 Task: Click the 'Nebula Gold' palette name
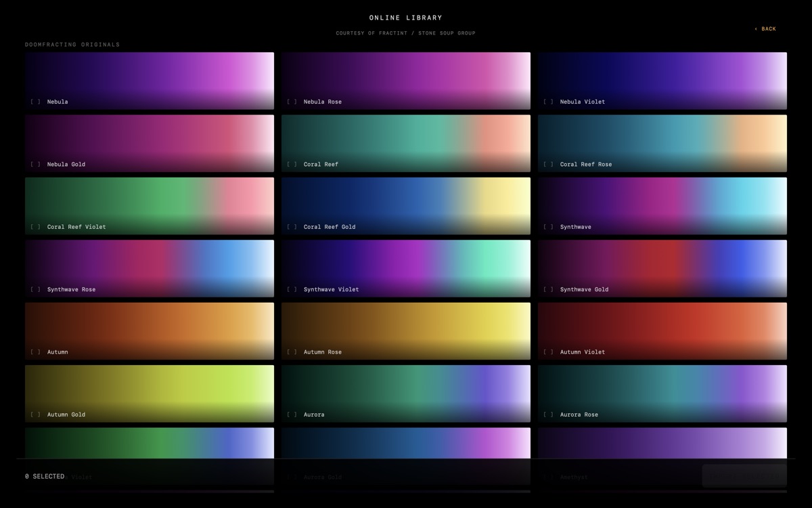(66, 165)
